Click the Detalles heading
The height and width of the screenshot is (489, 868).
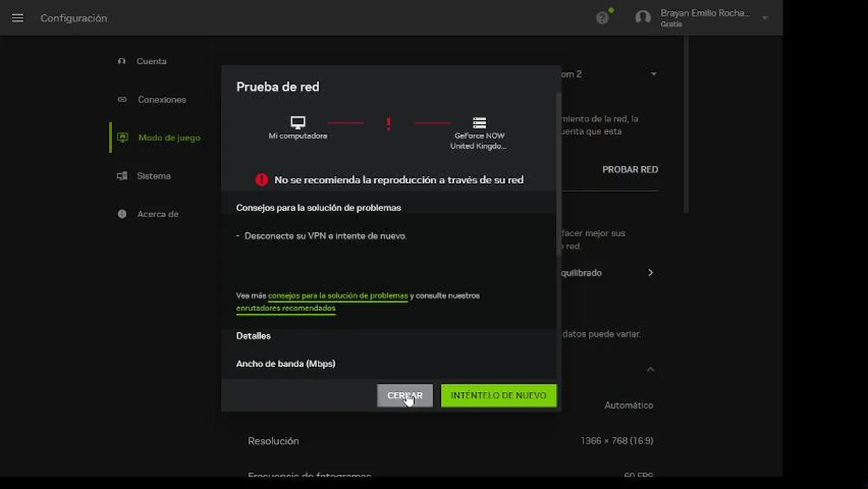tap(253, 336)
